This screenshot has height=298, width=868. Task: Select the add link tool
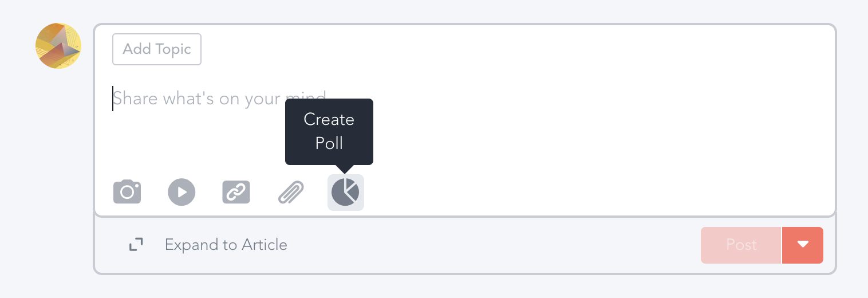click(x=236, y=192)
